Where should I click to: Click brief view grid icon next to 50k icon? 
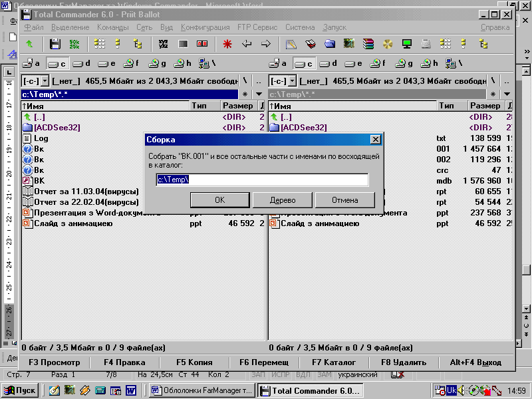pos(99,44)
